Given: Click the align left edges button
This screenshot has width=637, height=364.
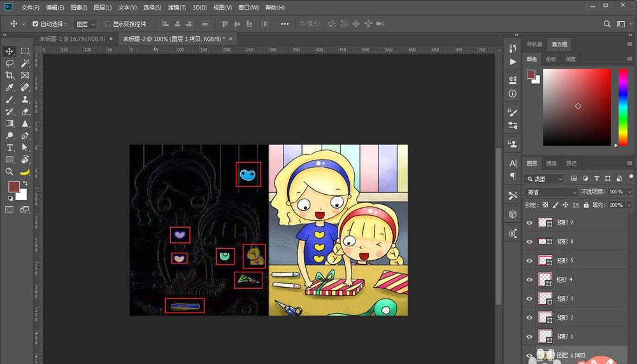Looking at the screenshot, I should [166, 24].
